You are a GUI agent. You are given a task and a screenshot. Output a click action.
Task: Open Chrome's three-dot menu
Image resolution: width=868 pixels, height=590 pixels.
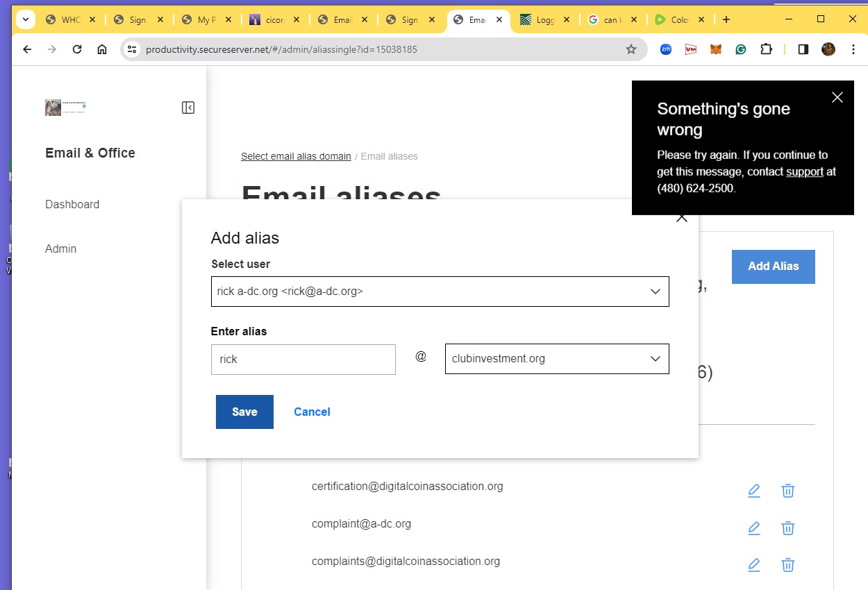tap(853, 49)
